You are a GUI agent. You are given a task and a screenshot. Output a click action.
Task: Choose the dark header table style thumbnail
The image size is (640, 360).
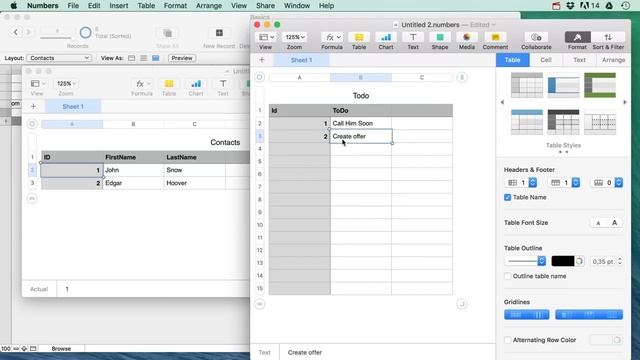coord(563,122)
